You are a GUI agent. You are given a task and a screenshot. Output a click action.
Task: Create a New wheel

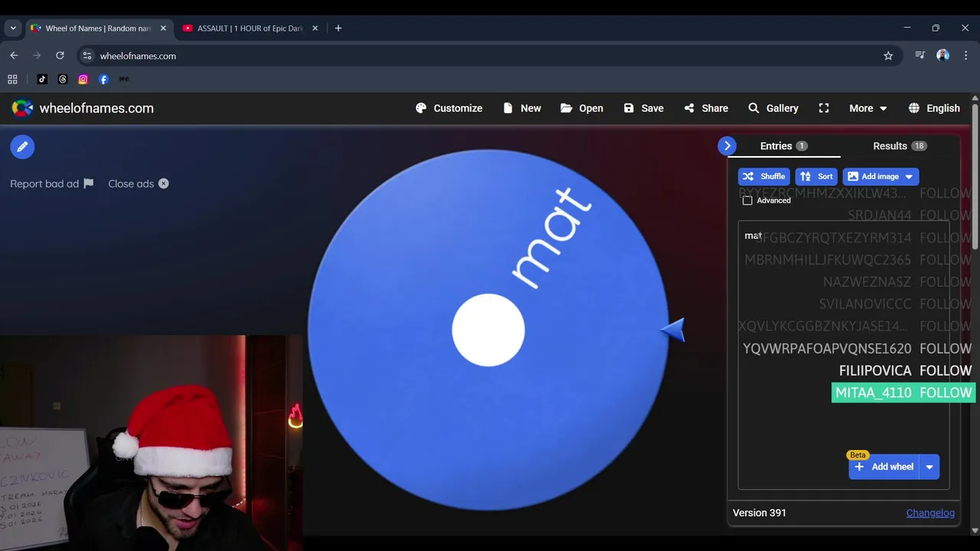click(521, 108)
